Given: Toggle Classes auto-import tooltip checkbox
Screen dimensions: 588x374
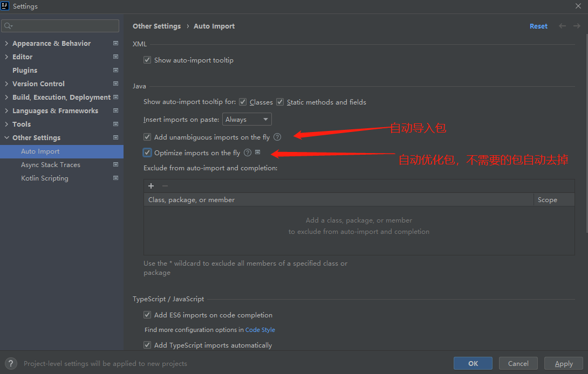Looking at the screenshot, I should coord(243,102).
